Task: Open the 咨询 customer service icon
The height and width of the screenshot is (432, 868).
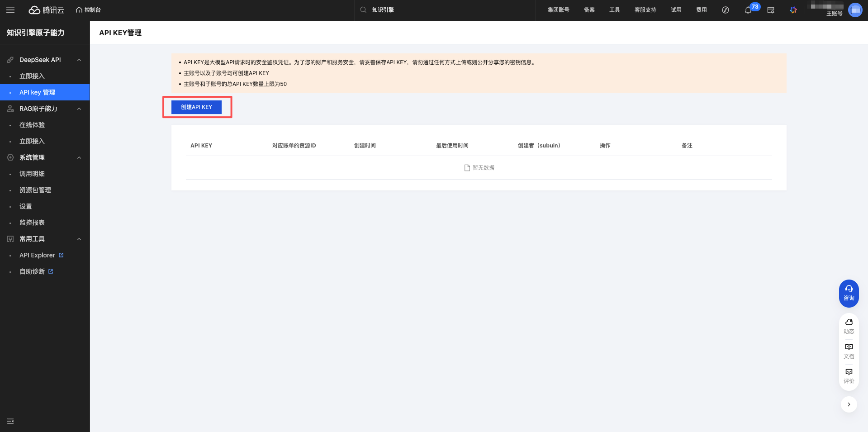Action: (x=849, y=293)
